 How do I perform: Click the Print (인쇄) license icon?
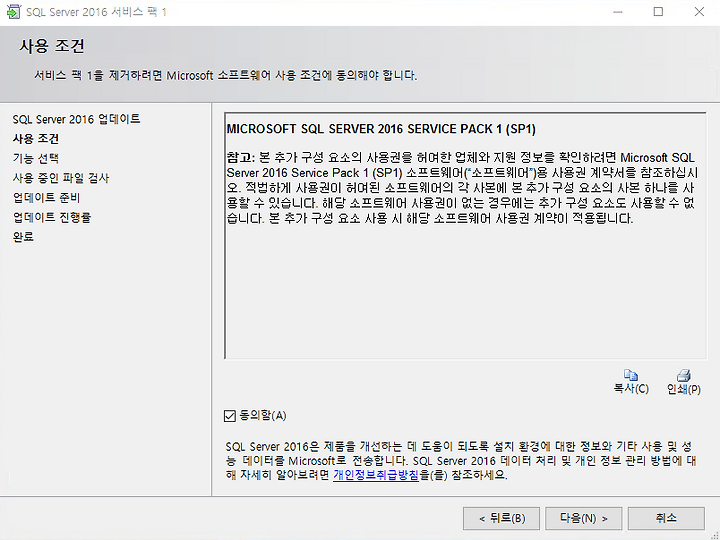(684, 376)
